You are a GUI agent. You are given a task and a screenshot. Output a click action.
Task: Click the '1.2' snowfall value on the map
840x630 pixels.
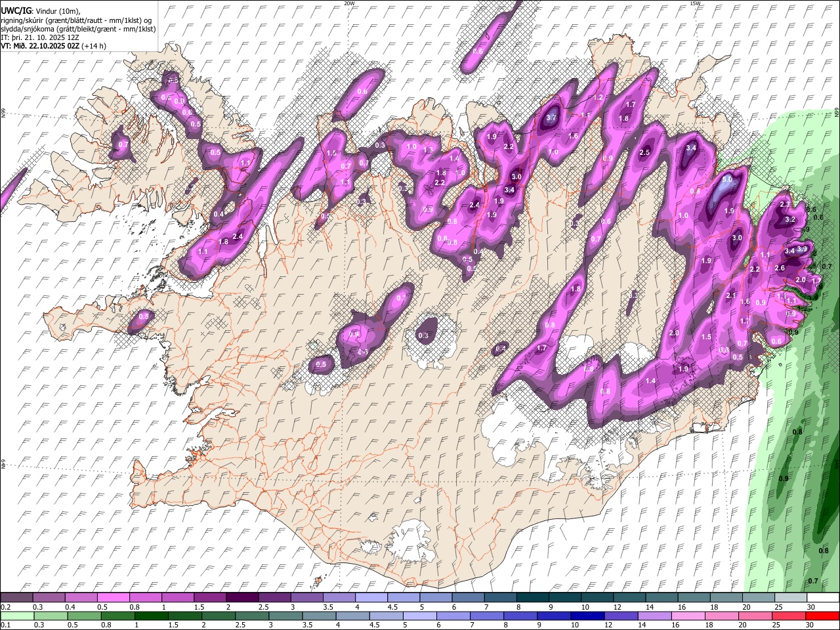point(598,97)
